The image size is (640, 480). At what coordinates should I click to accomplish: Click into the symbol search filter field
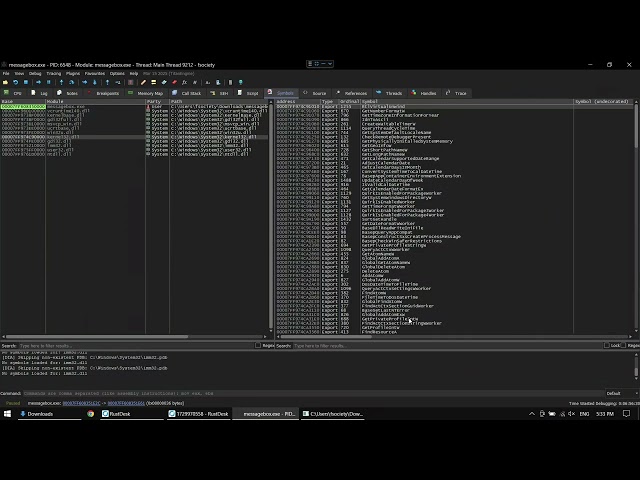tap(447, 346)
